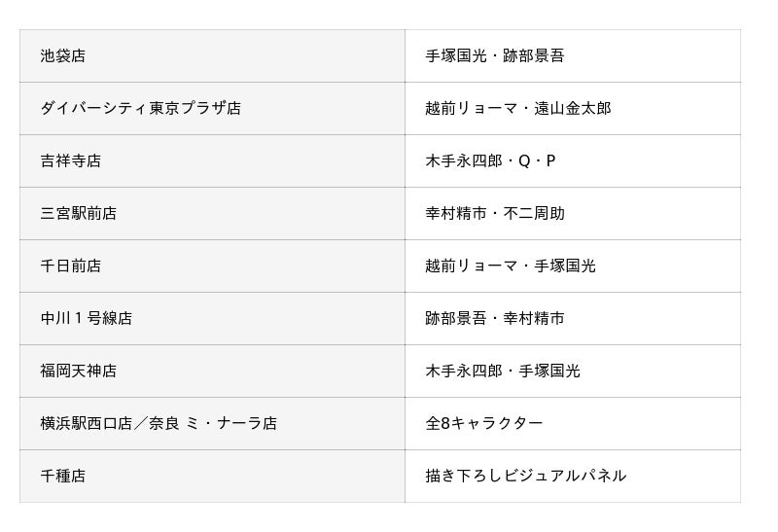This screenshot has width=778, height=532.
Task: Select the 越前リョーマ・遠山金太郎 cell
Action: (517, 109)
